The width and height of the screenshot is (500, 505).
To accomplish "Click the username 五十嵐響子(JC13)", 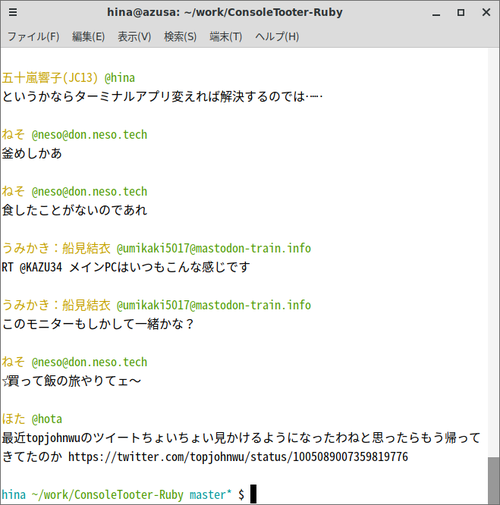I will coord(50,78).
